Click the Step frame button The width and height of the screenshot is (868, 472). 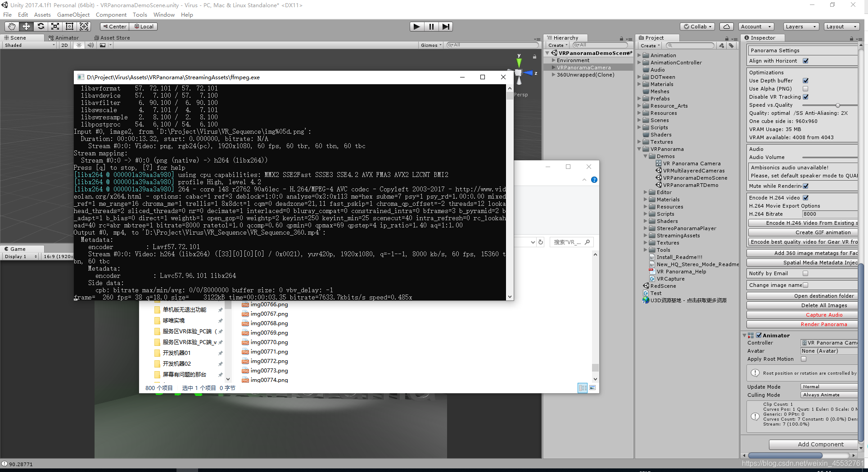[446, 27]
